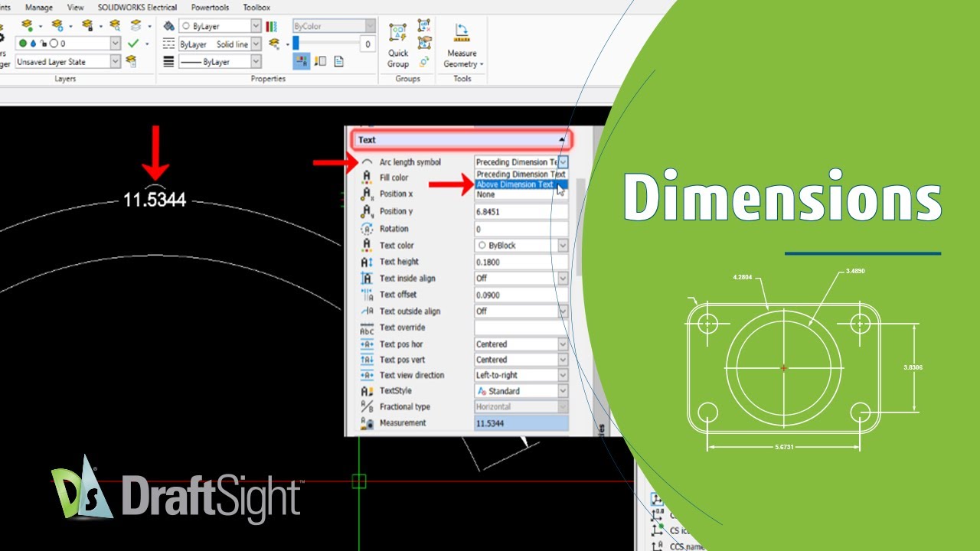Click the layer state icon beside Unsaved Layer State
This screenshot has width=980, height=551.
pyautogui.click(x=131, y=62)
